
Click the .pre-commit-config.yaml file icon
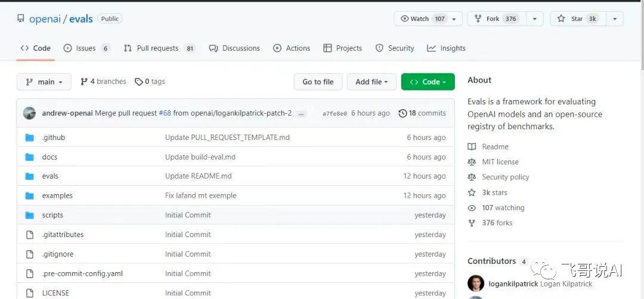pos(30,273)
